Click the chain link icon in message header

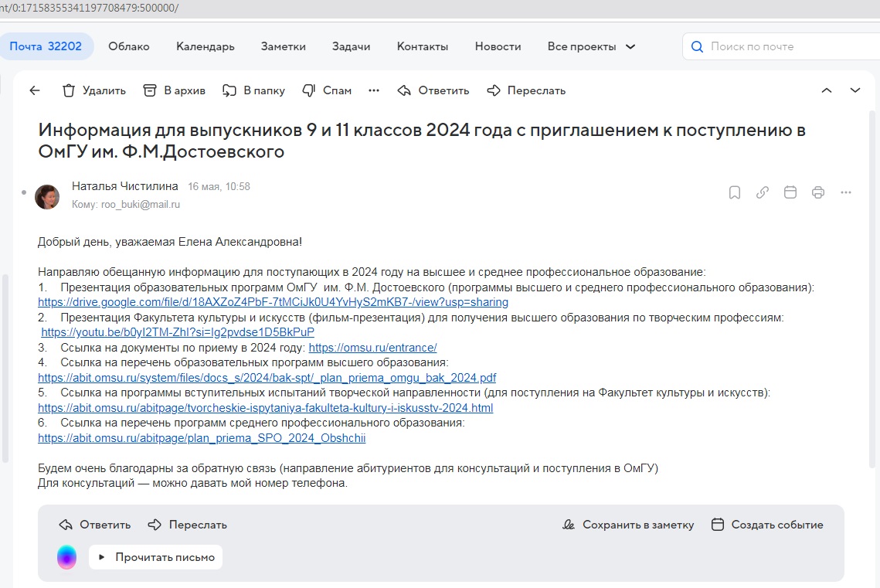coord(763,192)
